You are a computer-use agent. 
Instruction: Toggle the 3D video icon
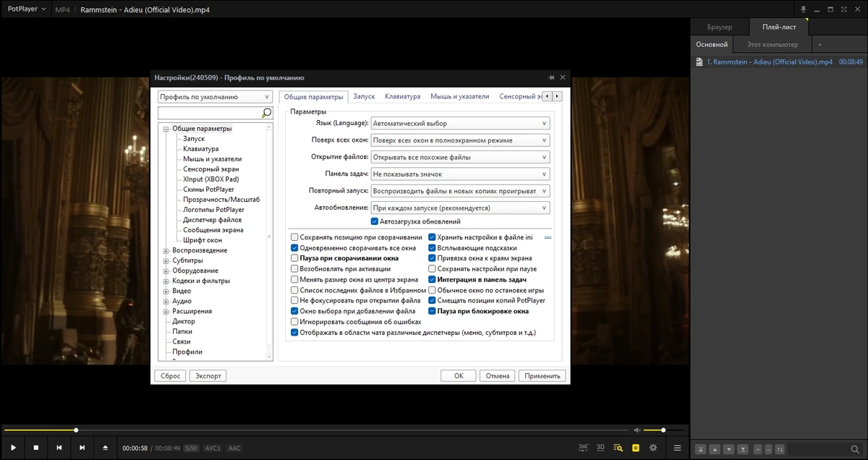click(600, 448)
